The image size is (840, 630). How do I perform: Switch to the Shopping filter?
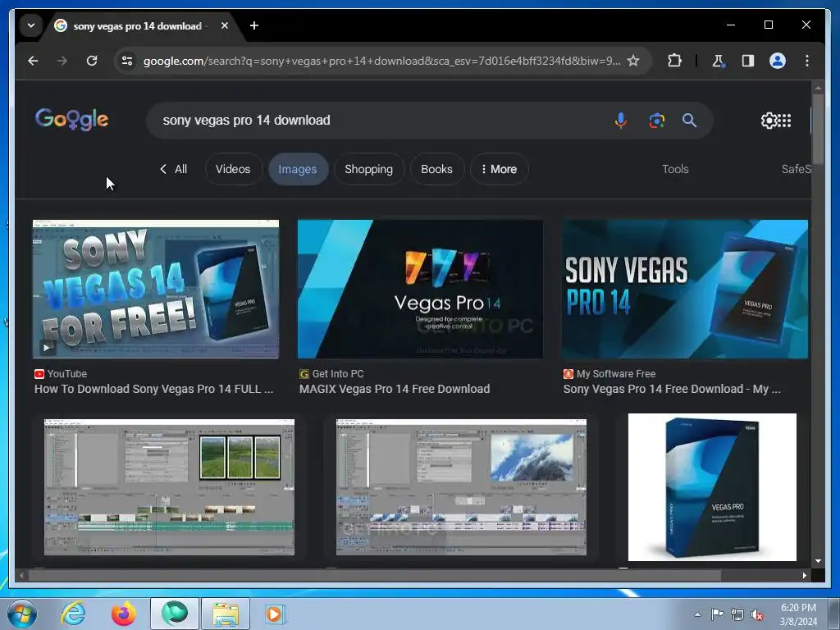368,169
